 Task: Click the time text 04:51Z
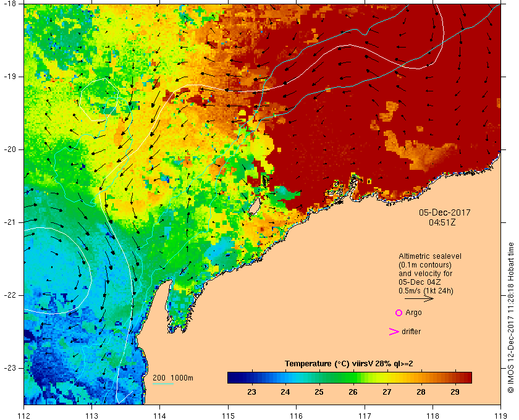click(x=442, y=222)
